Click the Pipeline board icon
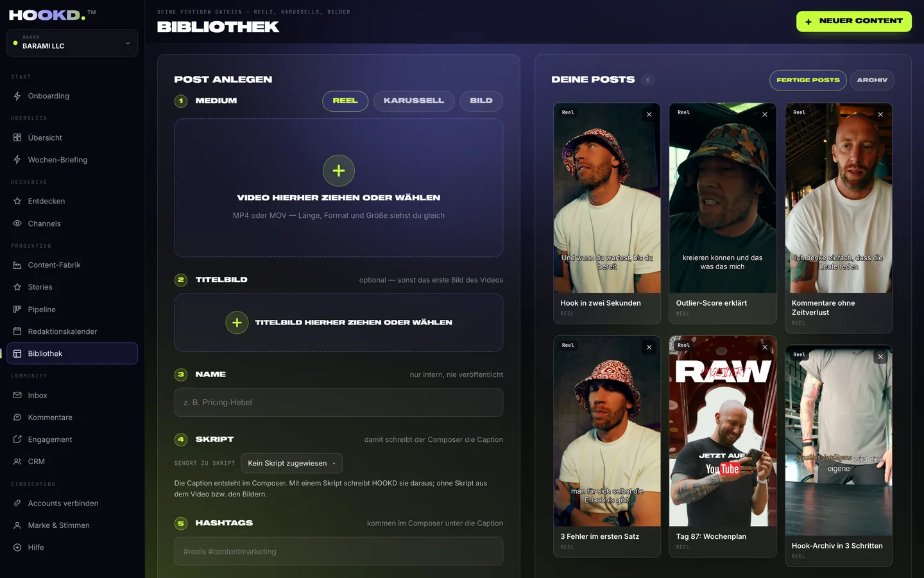Viewport: 924px width, 578px height. point(17,310)
